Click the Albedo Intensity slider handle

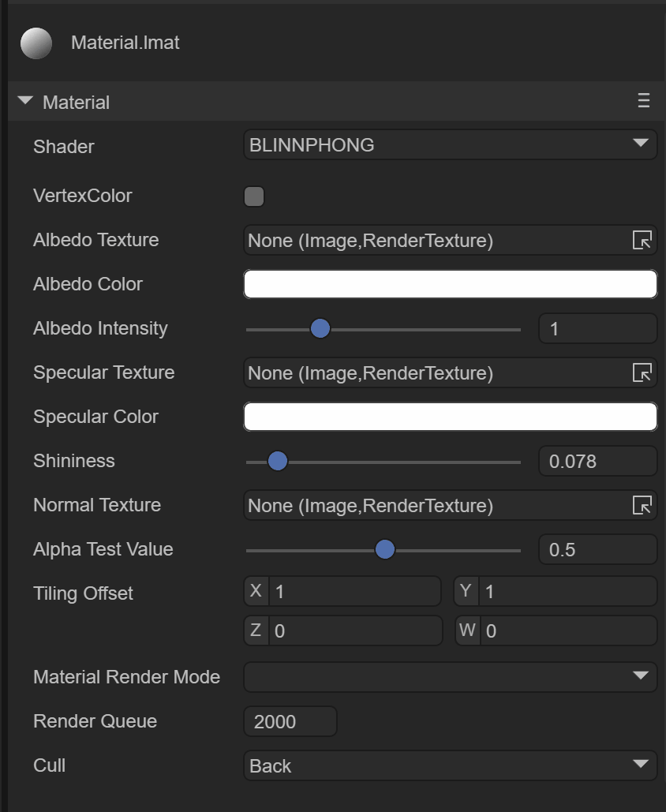pyautogui.click(x=320, y=329)
